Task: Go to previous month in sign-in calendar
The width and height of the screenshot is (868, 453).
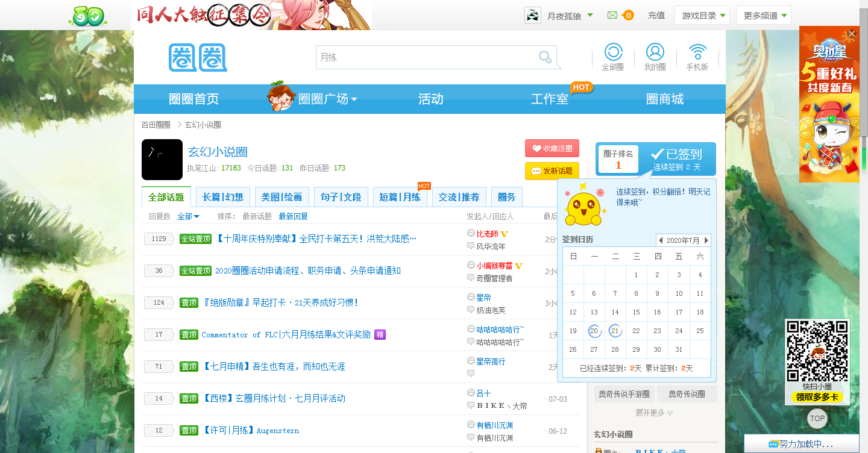Action: pos(661,240)
